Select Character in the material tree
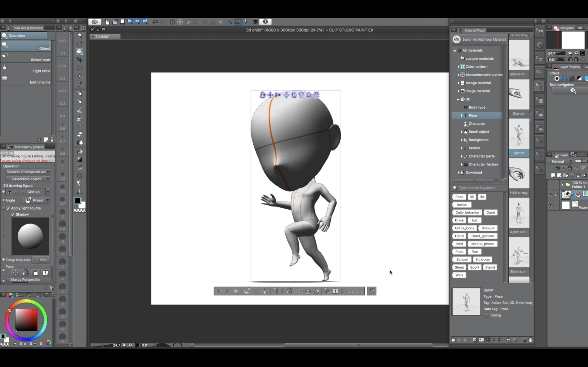Viewport: 588px width, 367px height. (x=477, y=124)
